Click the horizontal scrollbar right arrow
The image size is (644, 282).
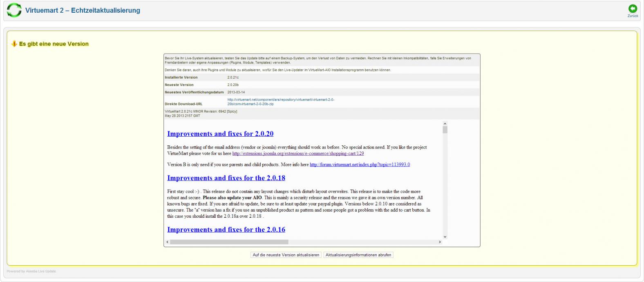440,242
